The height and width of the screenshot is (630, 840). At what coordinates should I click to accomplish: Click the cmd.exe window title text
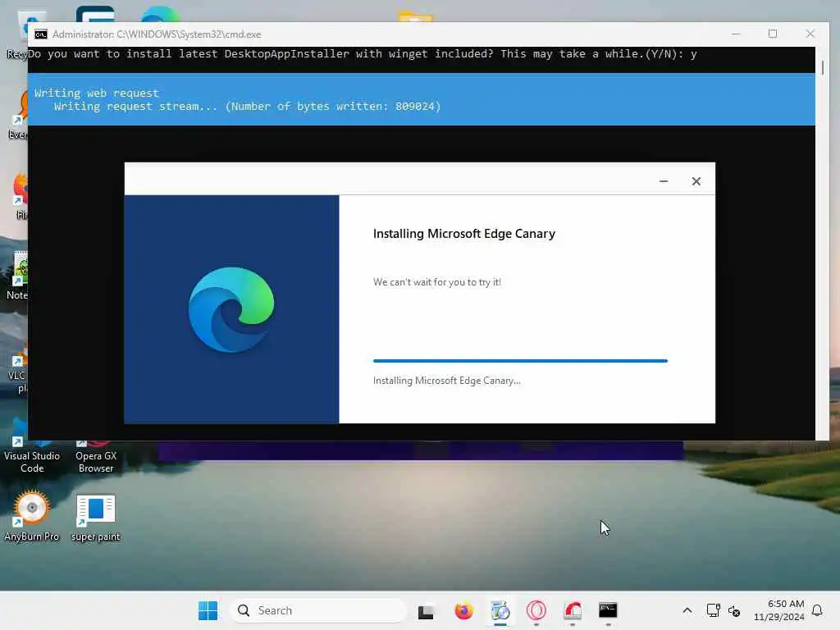click(x=157, y=34)
